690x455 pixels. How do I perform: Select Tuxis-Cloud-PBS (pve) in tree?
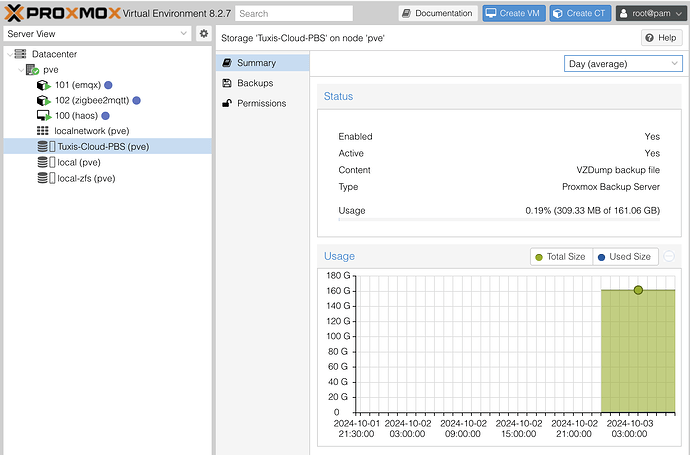(107, 147)
